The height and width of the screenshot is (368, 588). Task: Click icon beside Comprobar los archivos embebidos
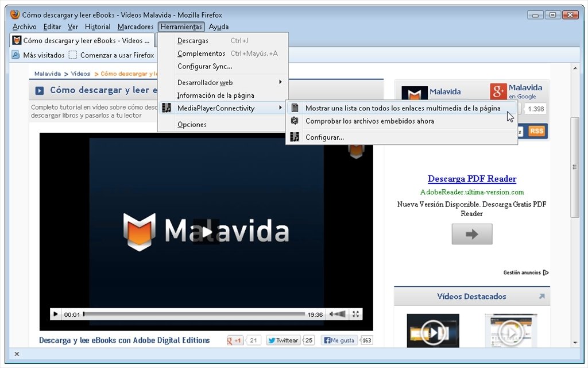295,121
